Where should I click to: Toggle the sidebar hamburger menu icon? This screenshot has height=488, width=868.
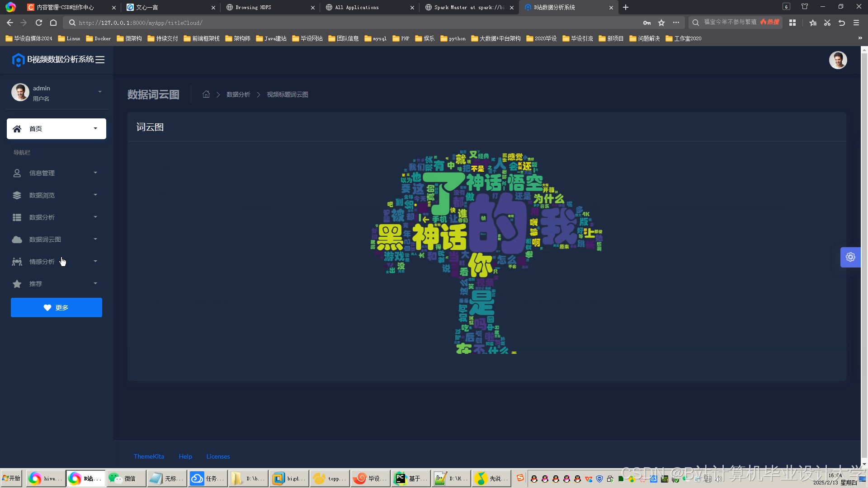(x=100, y=60)
